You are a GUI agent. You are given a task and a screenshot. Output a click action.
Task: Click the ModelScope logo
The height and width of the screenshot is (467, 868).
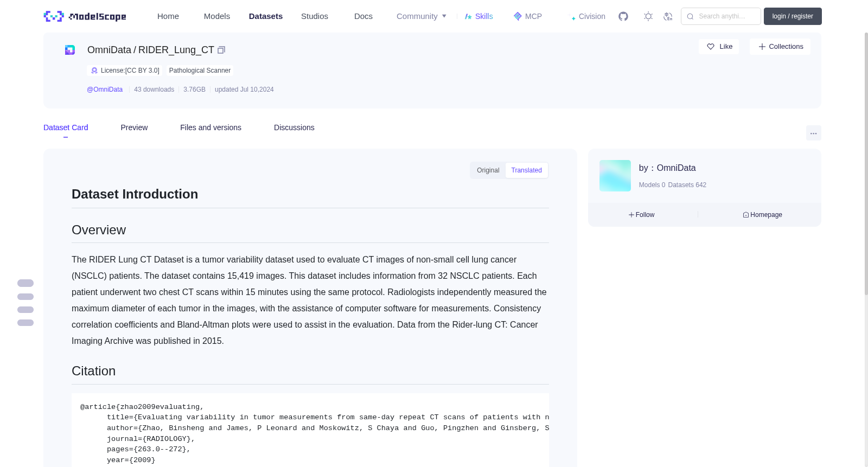point(85,16)
